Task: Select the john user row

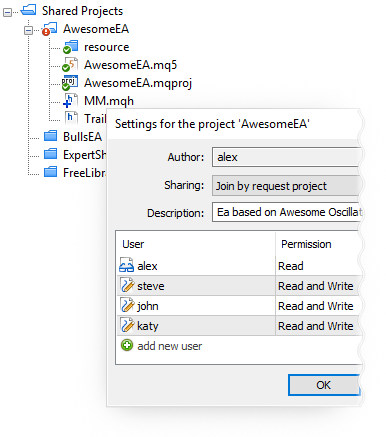Action: click(239, 306)
